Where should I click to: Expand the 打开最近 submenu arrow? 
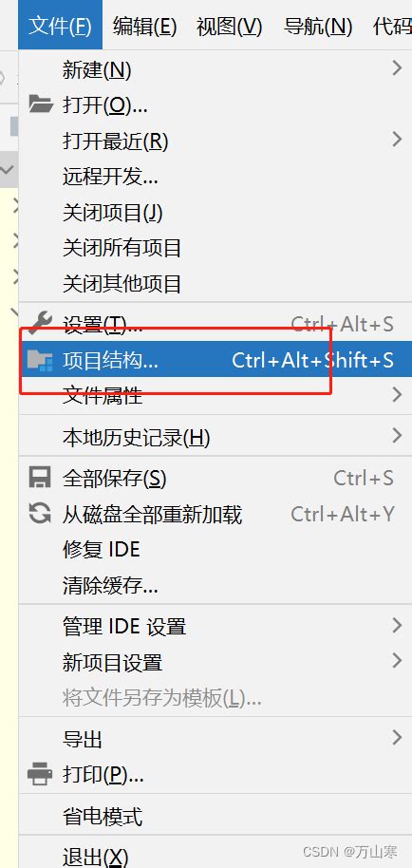point(397,140)
